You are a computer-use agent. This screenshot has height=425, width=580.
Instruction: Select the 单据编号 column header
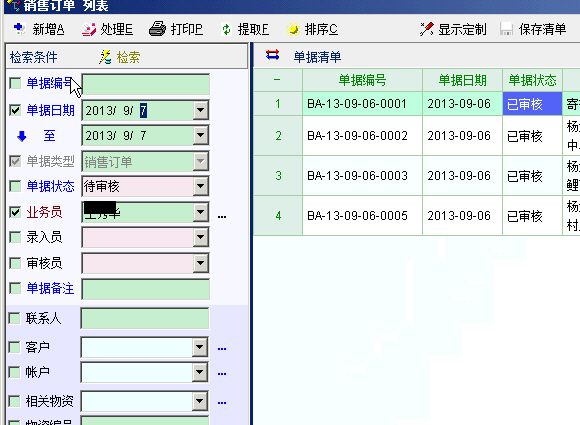pyautogui.click(x=362, y=80)
